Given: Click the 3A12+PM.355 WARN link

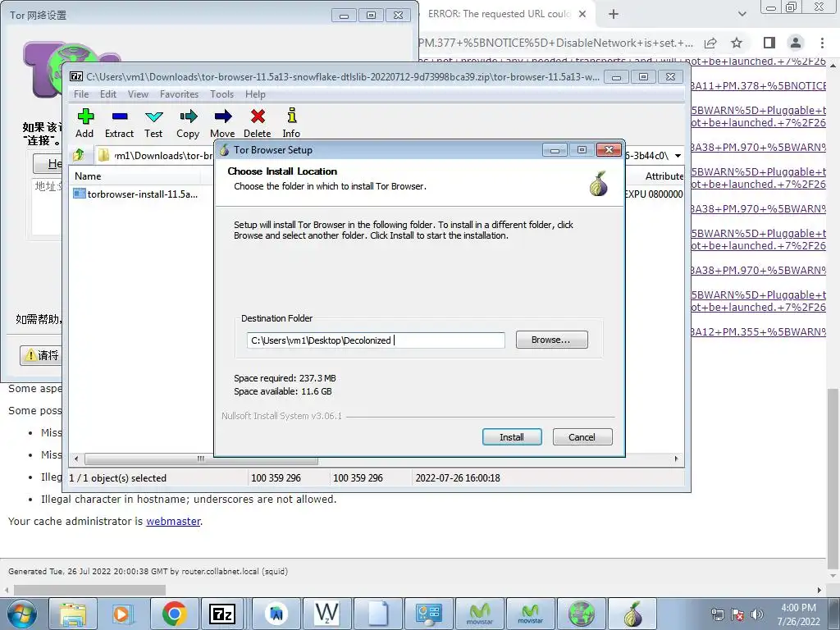Looking at the screenshot, I should coord(758,331).
